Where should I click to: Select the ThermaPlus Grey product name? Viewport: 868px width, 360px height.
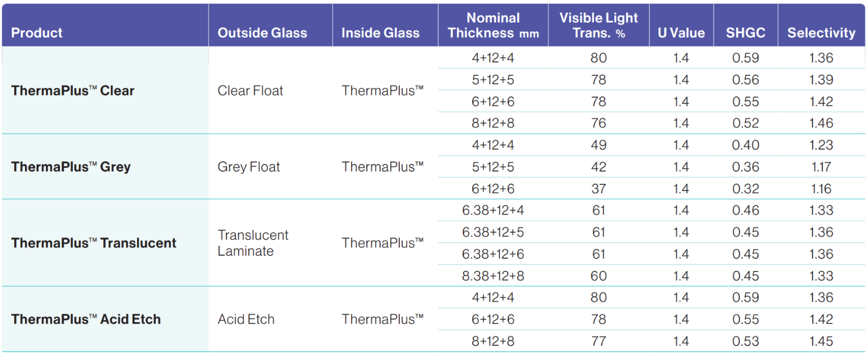point(71,167)
